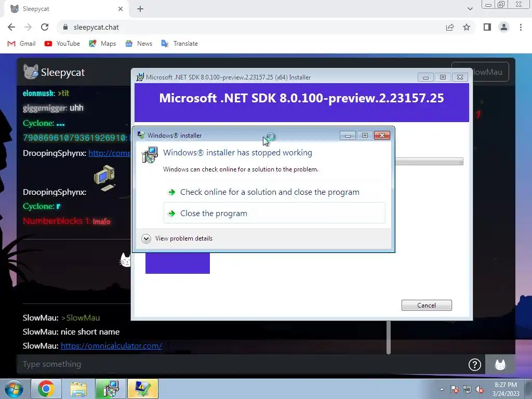Screen dimensions: 532x399
Task: Click the computer image in chat
Action: point(105,178)
